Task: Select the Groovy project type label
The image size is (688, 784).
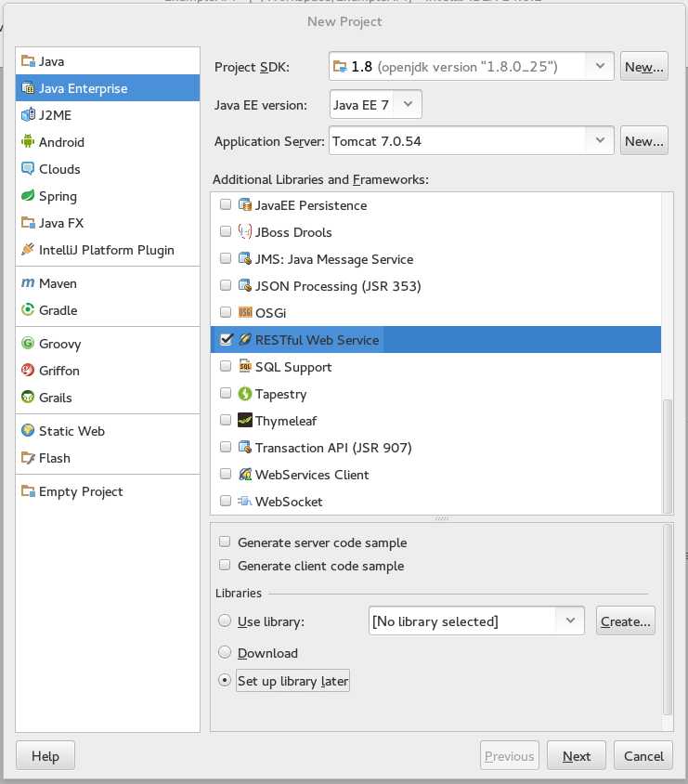Action: [60, 344]
